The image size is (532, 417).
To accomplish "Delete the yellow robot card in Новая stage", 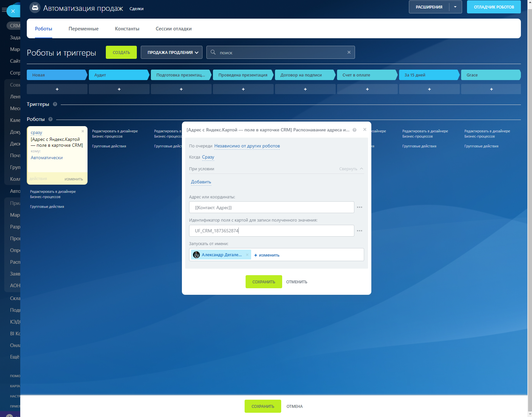I will tap(83, 131).
